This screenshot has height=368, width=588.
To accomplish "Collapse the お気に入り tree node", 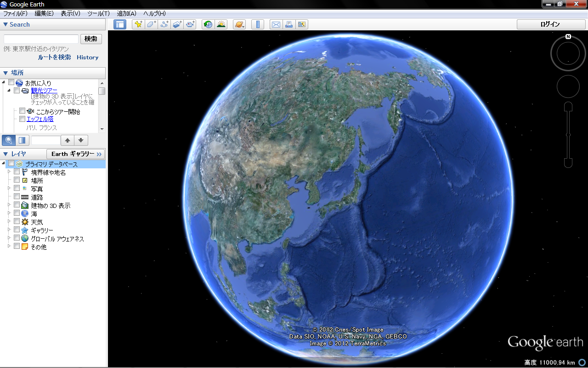I will pyautogui.click(x=4, y=82).
